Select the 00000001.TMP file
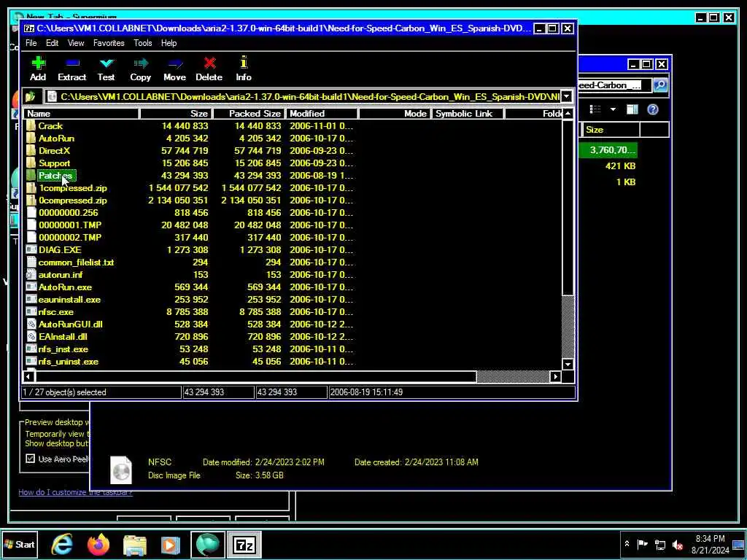The image size is (747, 560). coord(70,225)
